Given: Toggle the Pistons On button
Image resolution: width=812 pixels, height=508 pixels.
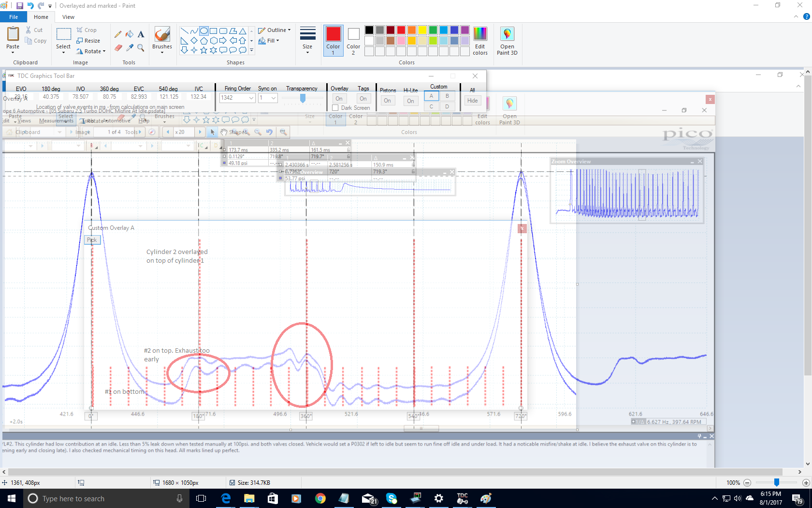Looking at the screenshot, I should (x=387, y=101).
